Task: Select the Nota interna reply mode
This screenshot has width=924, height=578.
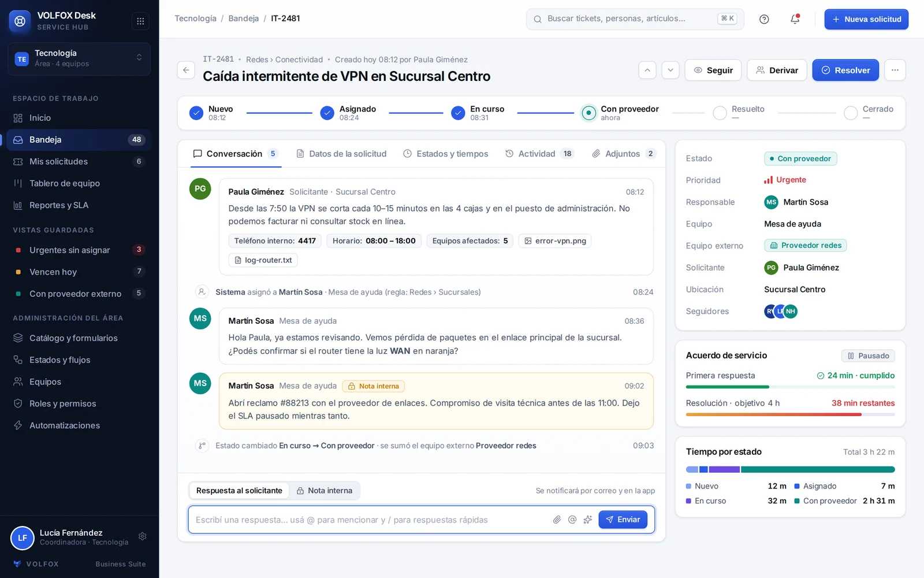Action: (x=325, y=491)
